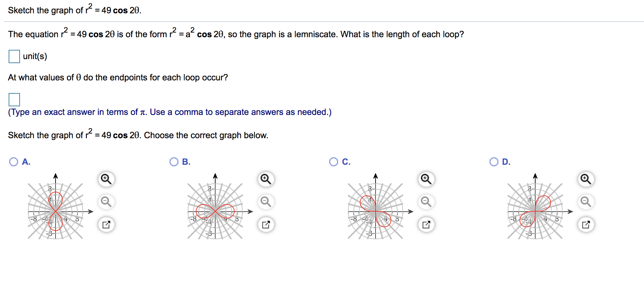Click the zoom-out magnifier beside graph A
Image resolution: width=644 pixels, height=299 pixels.
click(106, 202)
